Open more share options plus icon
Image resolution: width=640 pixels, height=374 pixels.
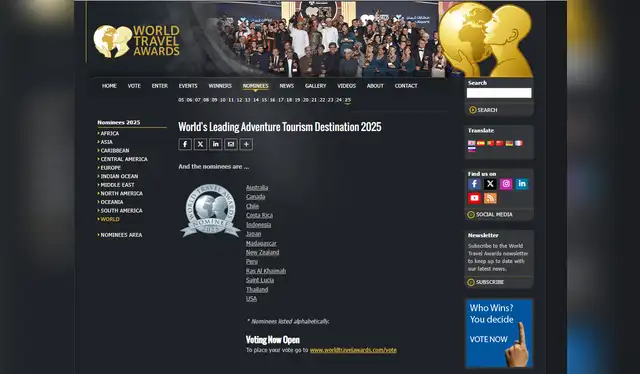pyautogui.click(x=246, y=144)
